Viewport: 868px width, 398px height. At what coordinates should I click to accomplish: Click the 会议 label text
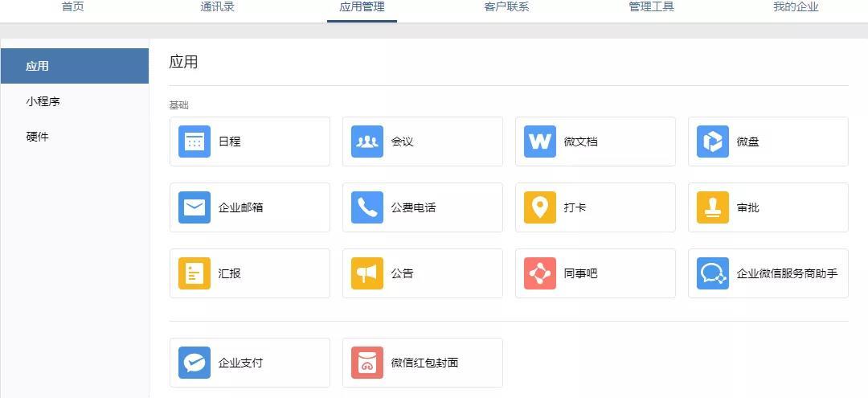(402, 142)
